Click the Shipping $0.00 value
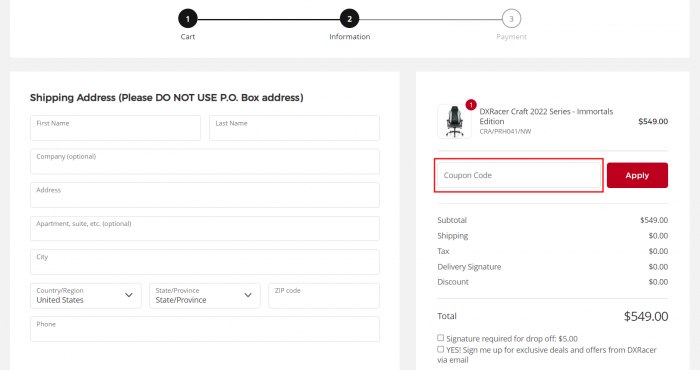 coord(658,236)
